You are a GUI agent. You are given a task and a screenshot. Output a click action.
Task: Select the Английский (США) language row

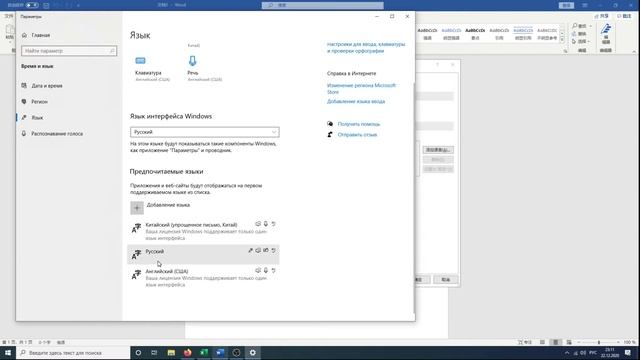coord(203,278)
